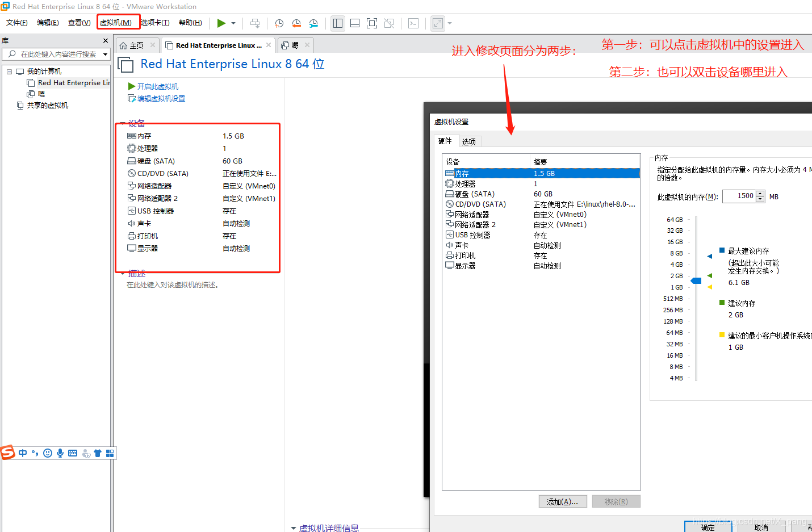812x532 pixels.
Task: Click the stretch guest display icon
Action: [438, 23]
